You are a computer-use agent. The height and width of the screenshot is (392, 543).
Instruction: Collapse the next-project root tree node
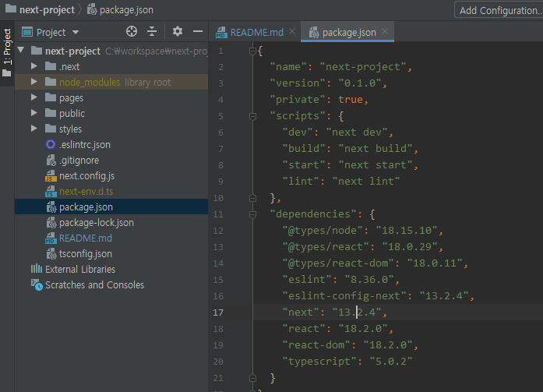(21, 50)
